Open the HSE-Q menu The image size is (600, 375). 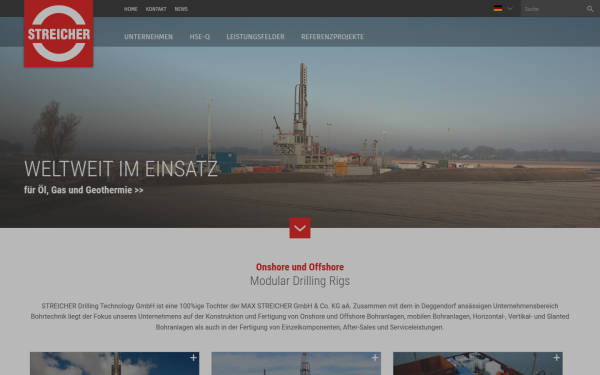tap(200, 37)
